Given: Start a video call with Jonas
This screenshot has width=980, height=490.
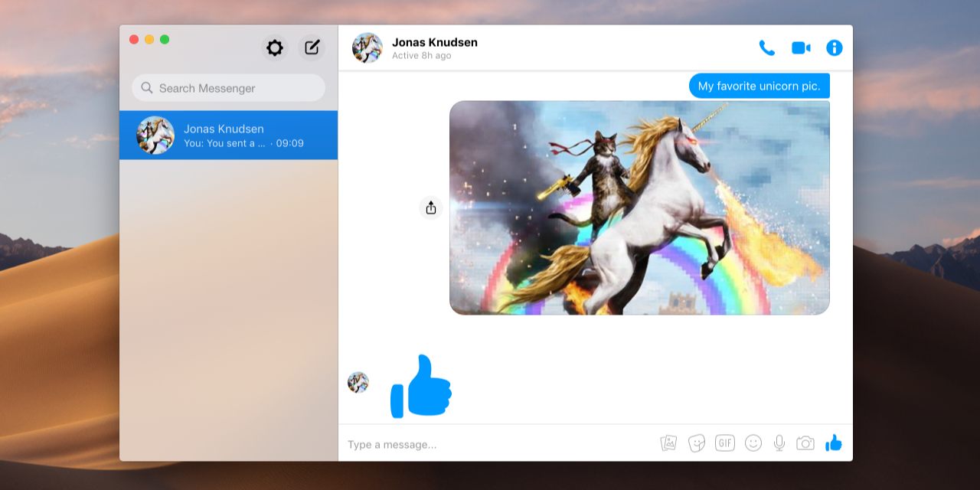Looking at the screenshot, I should click(x=801, y=47).
